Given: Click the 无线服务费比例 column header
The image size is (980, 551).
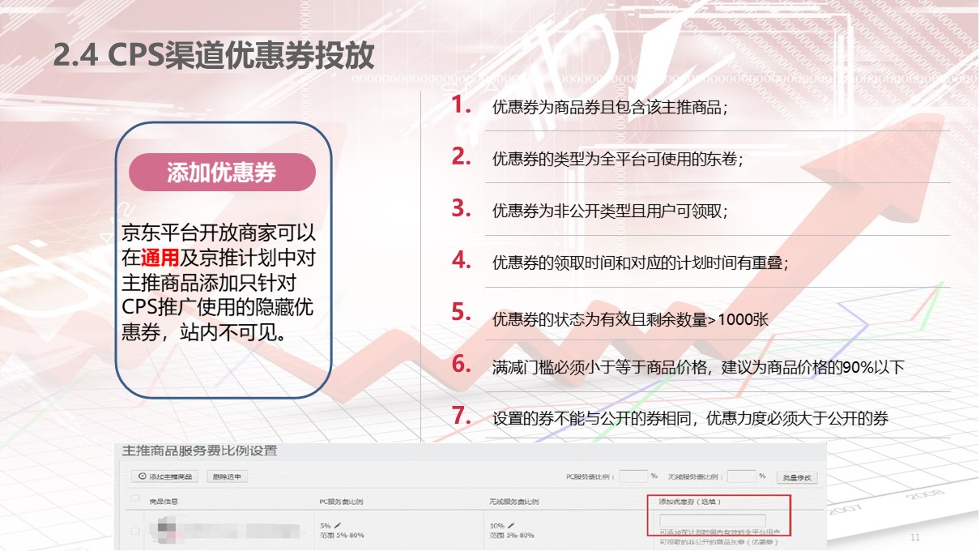Looking at the screenshot, I should (x=514, y=502).
